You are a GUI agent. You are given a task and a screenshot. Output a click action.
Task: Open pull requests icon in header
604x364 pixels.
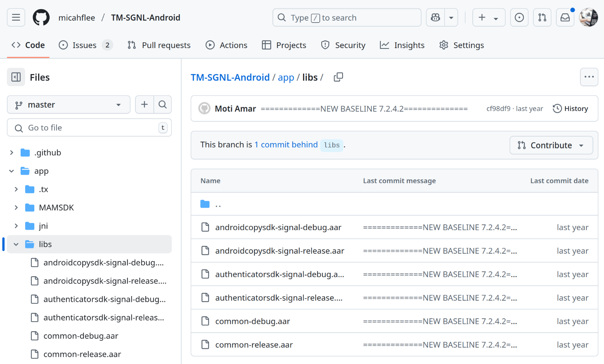tap(542, 18)
